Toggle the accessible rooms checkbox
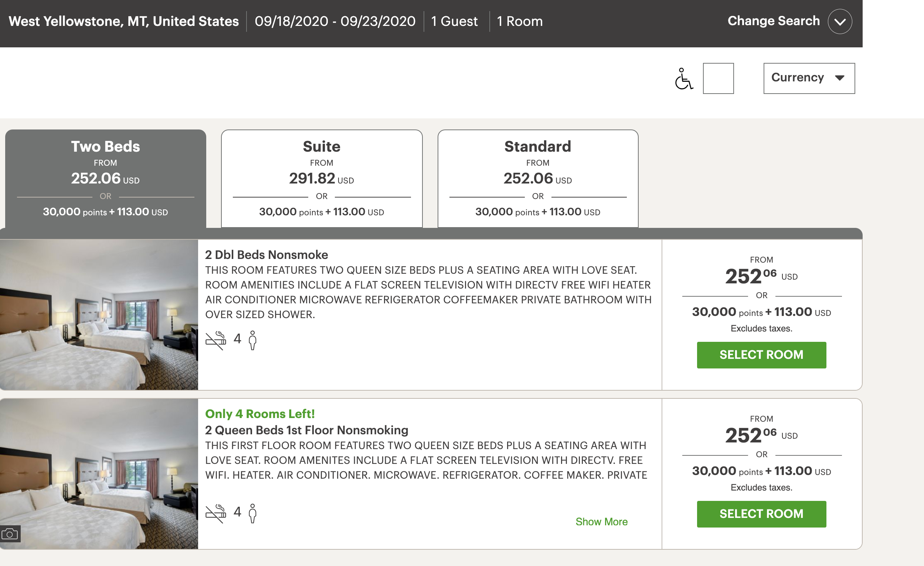This screenshot has width=924, height=566. (x=718, y=78)
